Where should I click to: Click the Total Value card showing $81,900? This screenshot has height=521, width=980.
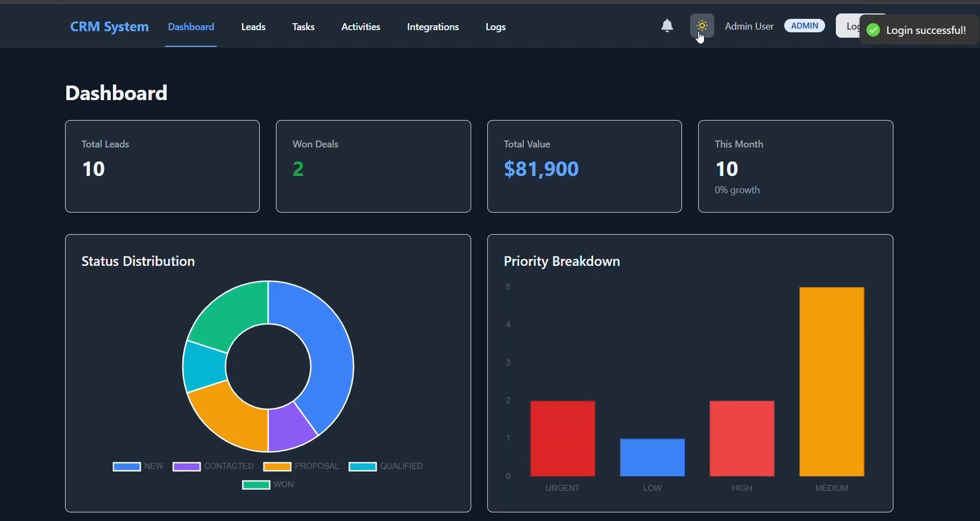click(584, 166)
